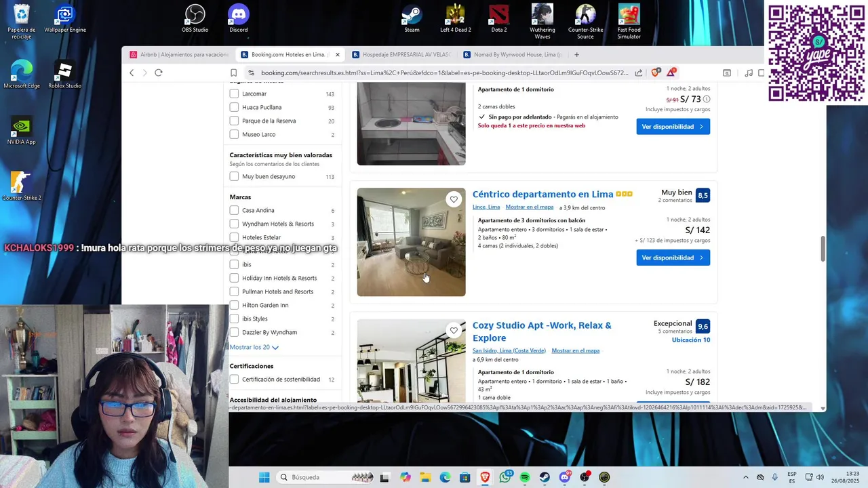This screenshot has width=868, height=488.
Task: Open Céntrico departamento living room photo
Action: (x=412, y=242)
